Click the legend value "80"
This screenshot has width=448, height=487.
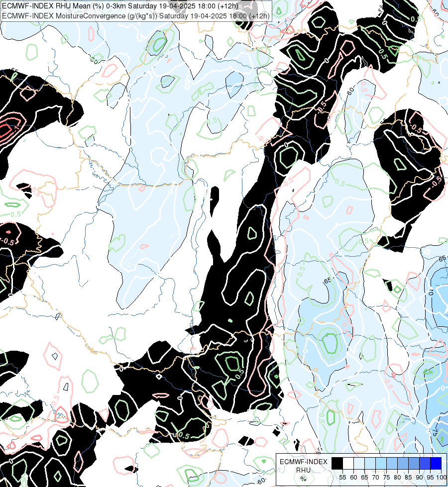tap(397, 478)
